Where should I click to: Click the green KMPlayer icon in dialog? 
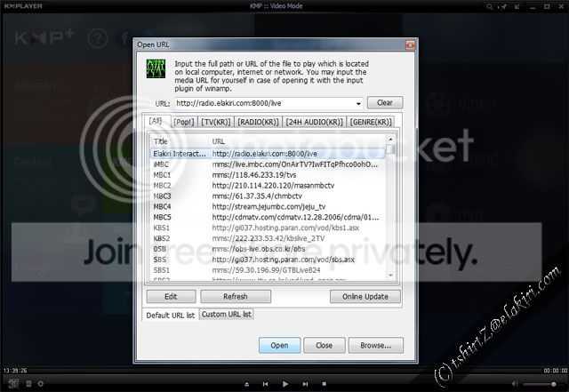(156, 68)
